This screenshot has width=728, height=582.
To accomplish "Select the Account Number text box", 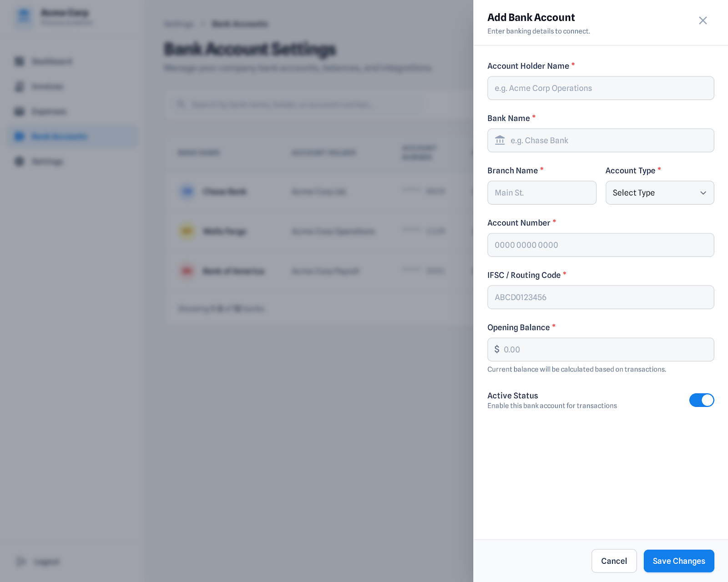I will pyautogui.click(x=600, y=245).
